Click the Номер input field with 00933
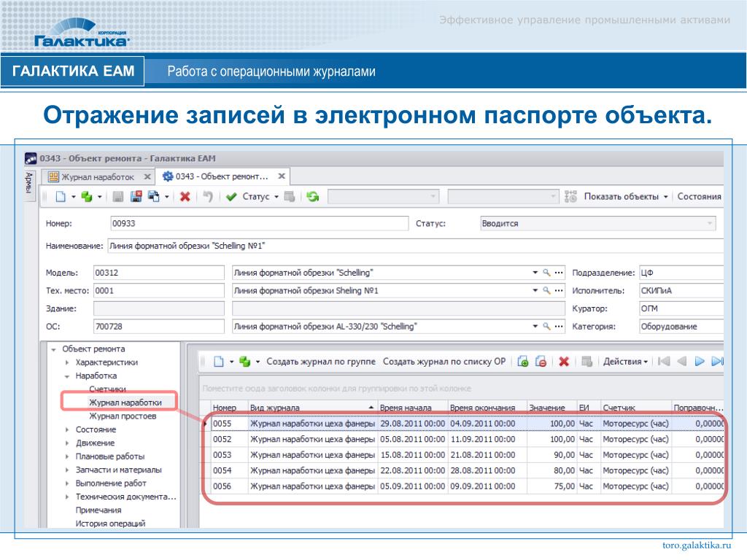Viewport: 747px width, 560px height. (x=259, y=223)
